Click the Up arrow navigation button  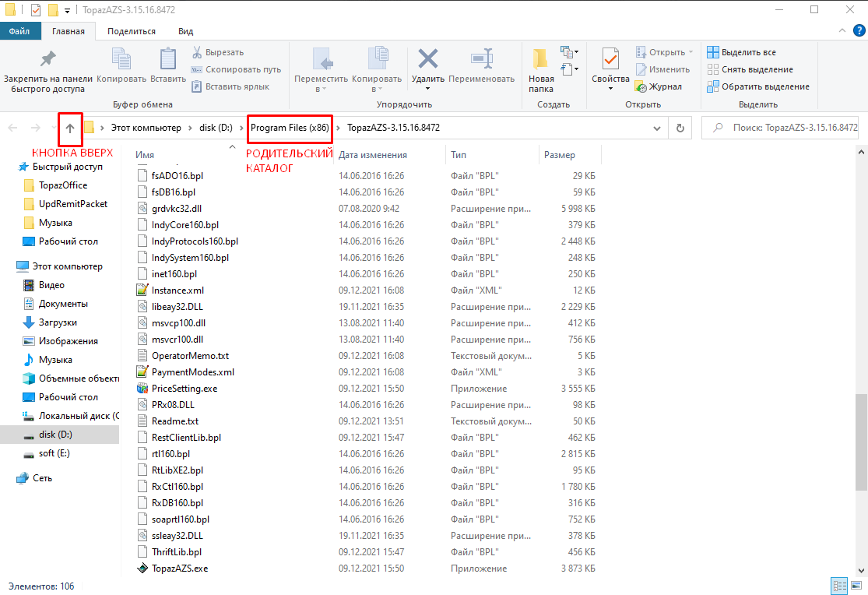point(70,128)
